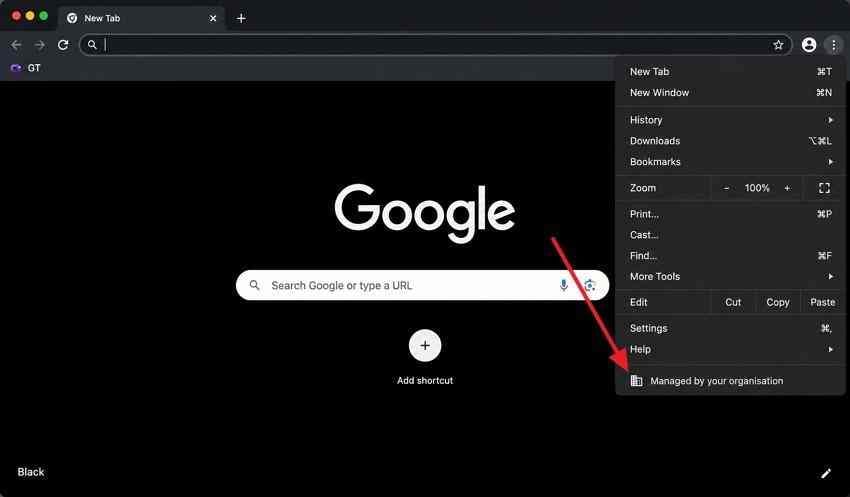Open Settings from the menu

[x=730, y=328]
